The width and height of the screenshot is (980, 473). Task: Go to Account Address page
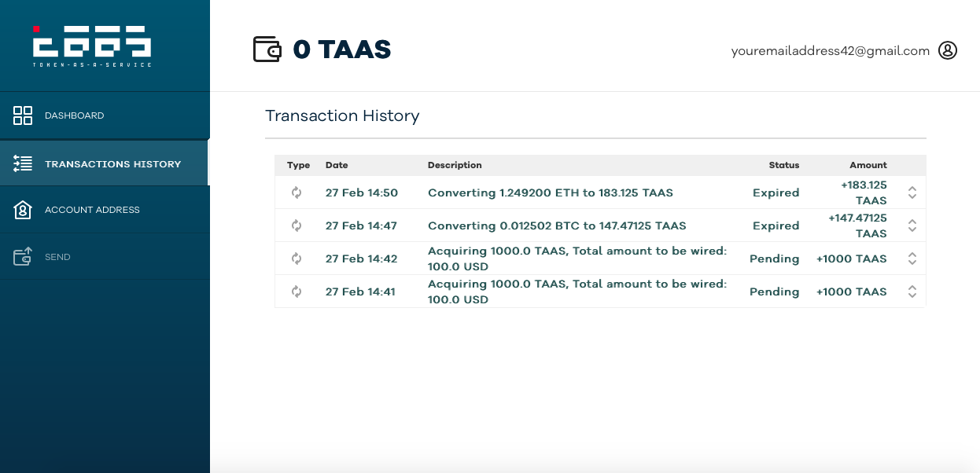point(92,210)
